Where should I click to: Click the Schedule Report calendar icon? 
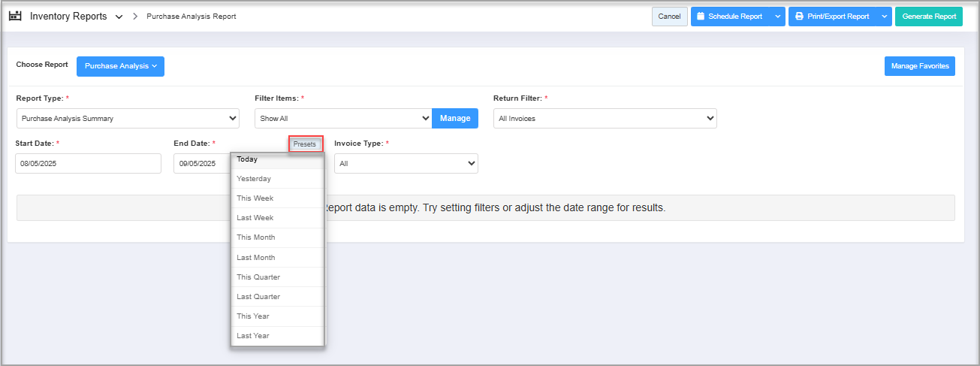pos(700,17)
